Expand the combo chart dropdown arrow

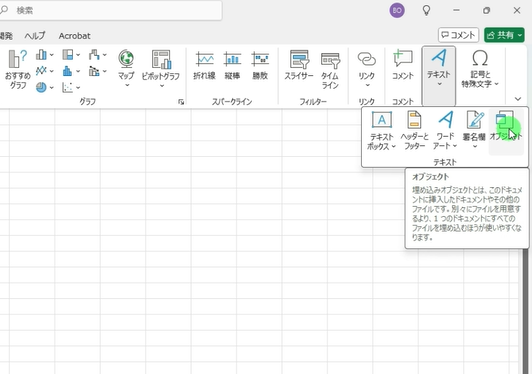(104, 71)
